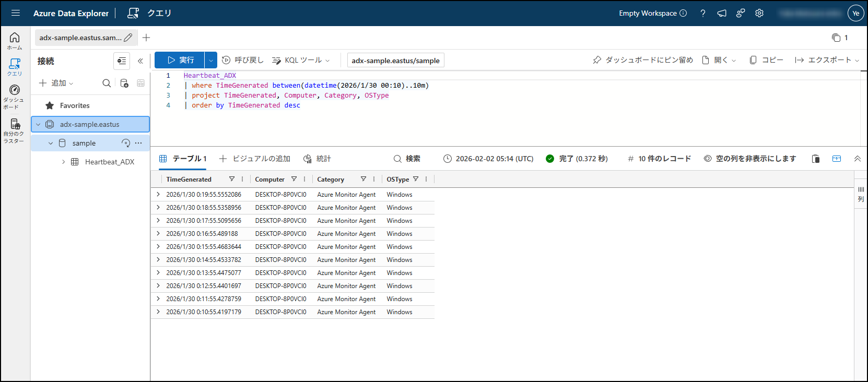
Task: Click the 呼び戻し button
Action: 243,60
